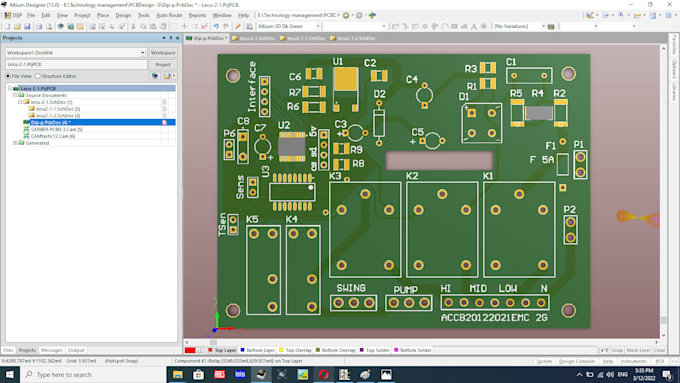Click the cross-probe pencil icon
The height and width of the screenshot is (383, 680).
point(238,27)
